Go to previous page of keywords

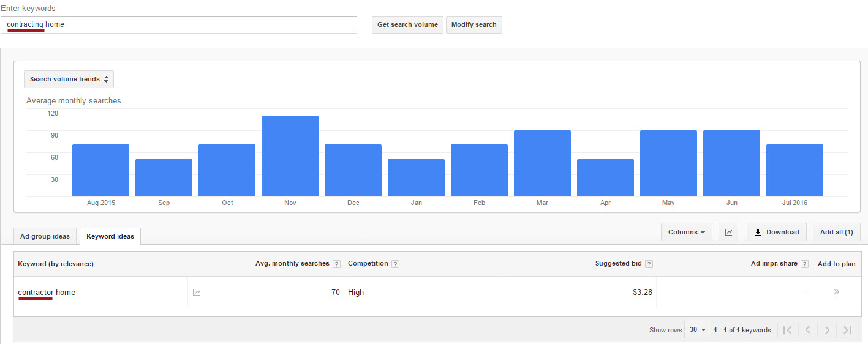(807, 330)
